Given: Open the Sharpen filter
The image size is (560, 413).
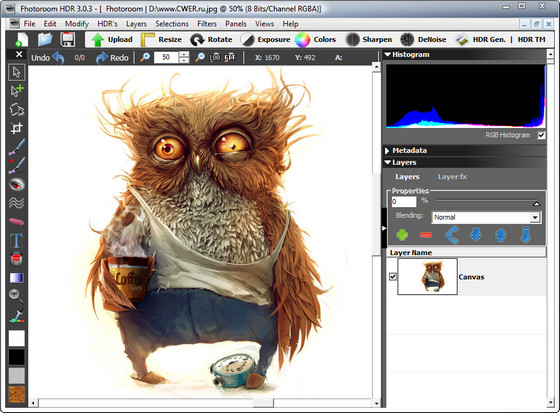Looking at the screenshot, I should click(369, 40).
